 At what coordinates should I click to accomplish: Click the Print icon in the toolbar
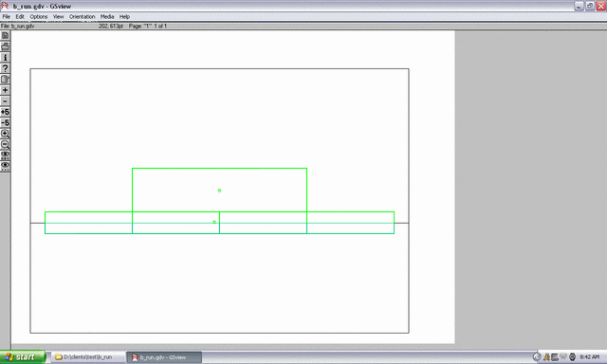pos(5,46)
